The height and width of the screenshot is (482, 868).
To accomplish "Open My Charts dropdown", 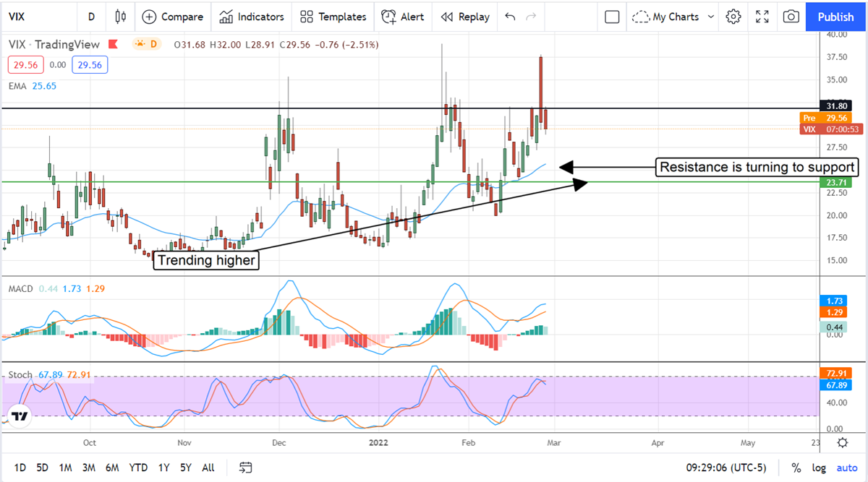I will coord(673,17).
